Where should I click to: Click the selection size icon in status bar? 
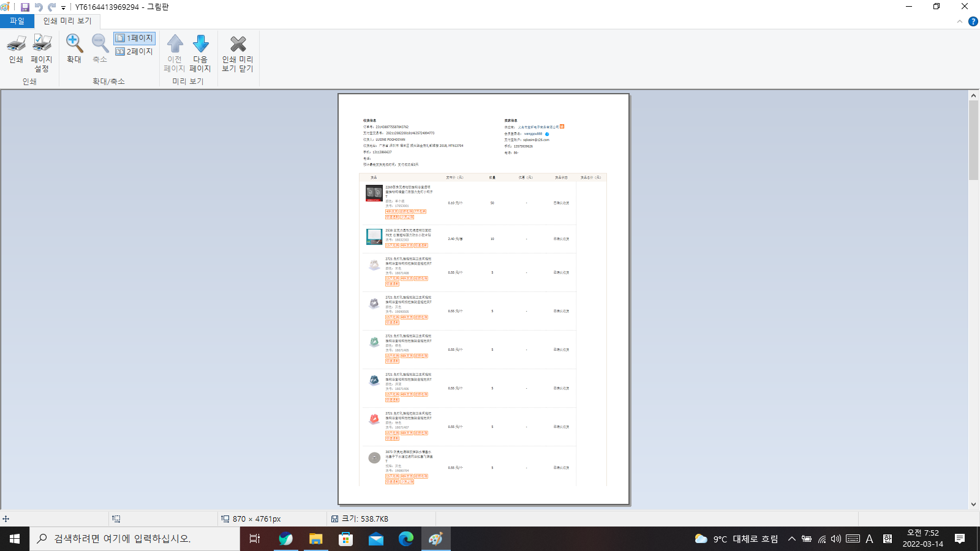(x=116, y=519)
